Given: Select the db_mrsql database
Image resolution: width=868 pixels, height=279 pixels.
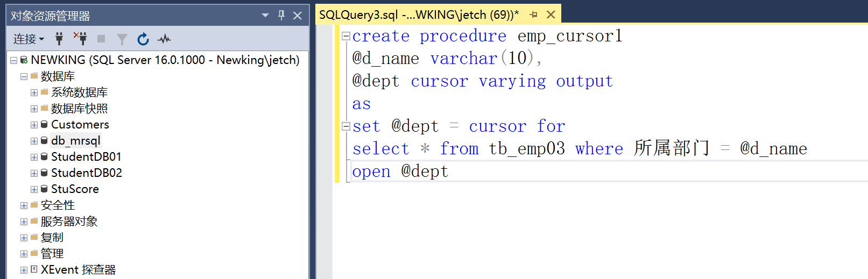Looking at the screenshot, I should (x=75, y=141).
